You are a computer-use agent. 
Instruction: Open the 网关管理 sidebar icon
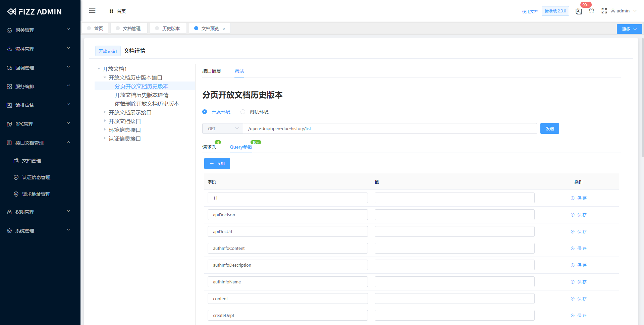coord(9,30)
